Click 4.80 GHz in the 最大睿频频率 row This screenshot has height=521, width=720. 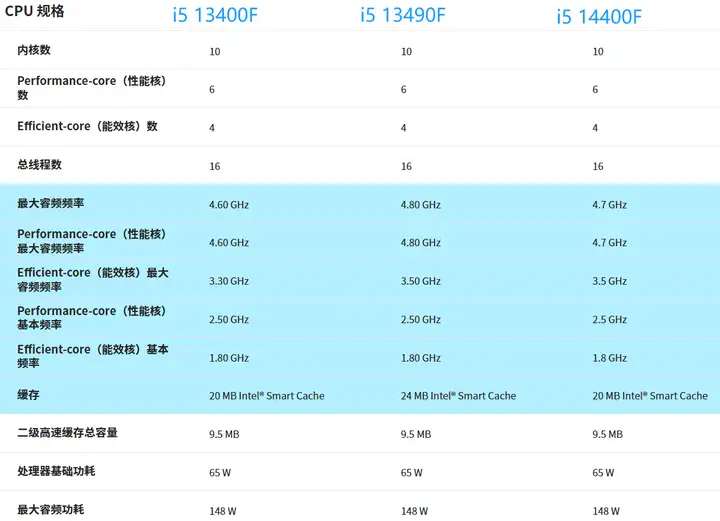point(420,205)
